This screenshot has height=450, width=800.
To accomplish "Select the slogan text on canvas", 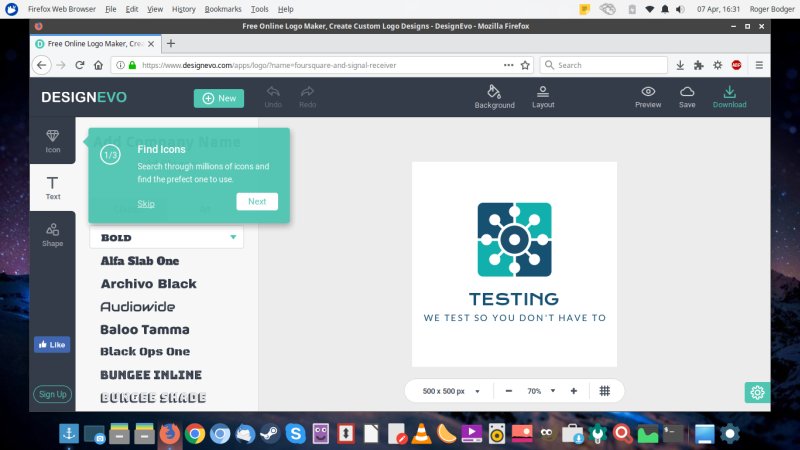I will click(515, 318).
